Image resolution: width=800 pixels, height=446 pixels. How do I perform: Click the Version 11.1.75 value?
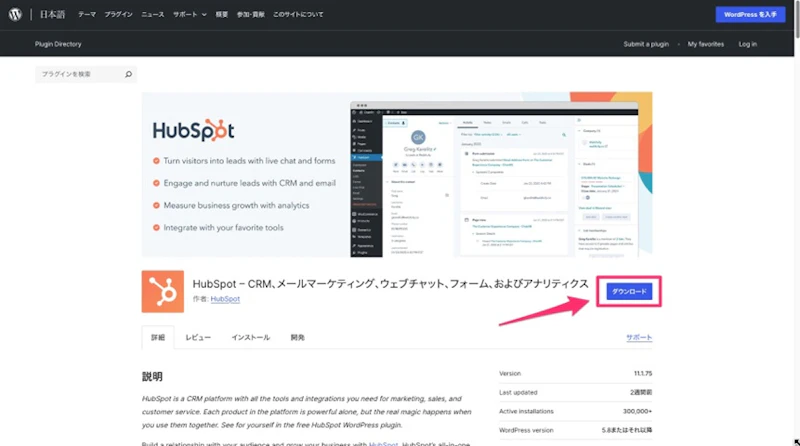pyautogui.click(x=643, y=374)
